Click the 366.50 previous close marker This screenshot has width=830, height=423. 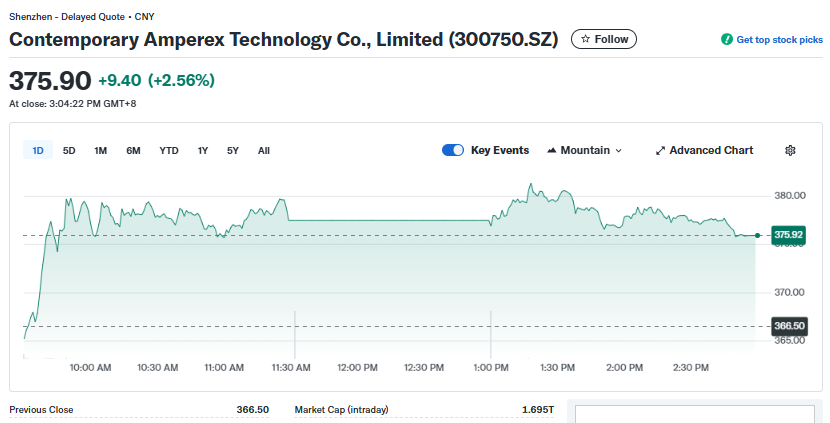(788, 326)
